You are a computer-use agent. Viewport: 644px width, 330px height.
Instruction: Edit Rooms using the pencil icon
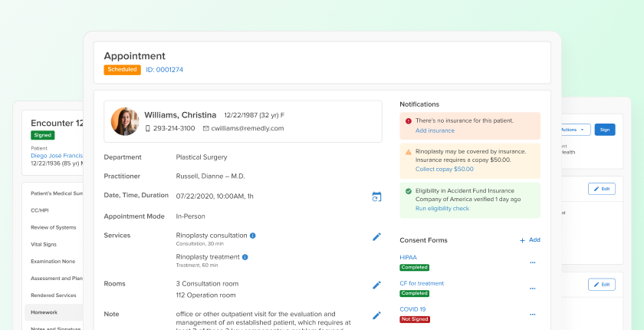pos(376,285)
